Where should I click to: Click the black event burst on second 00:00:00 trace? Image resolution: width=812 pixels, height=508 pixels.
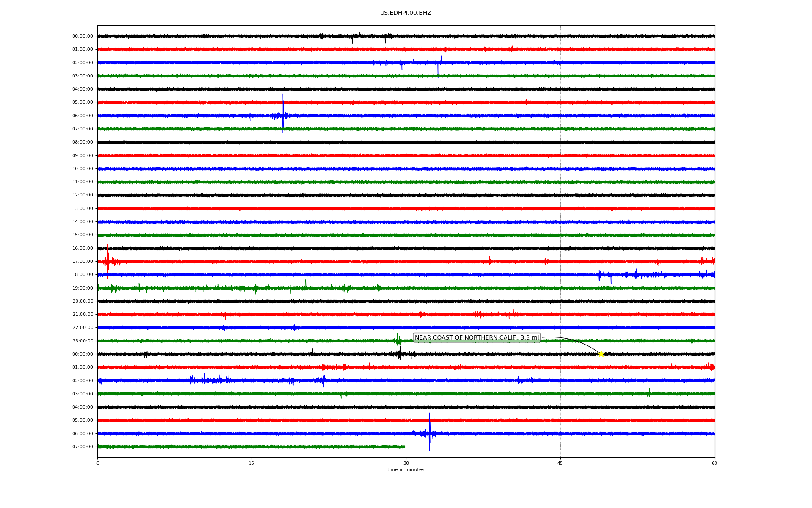point(399,353)
